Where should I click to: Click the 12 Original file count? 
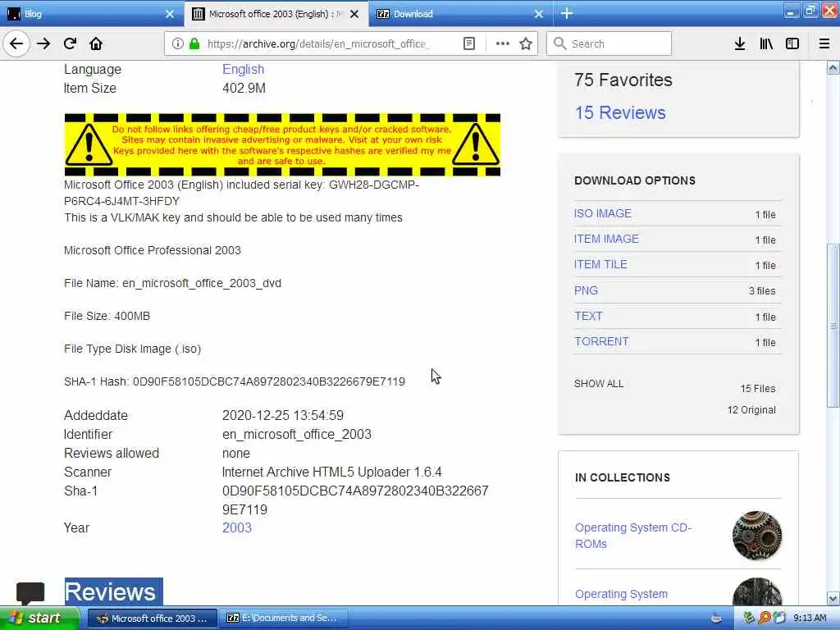point(751,410)
